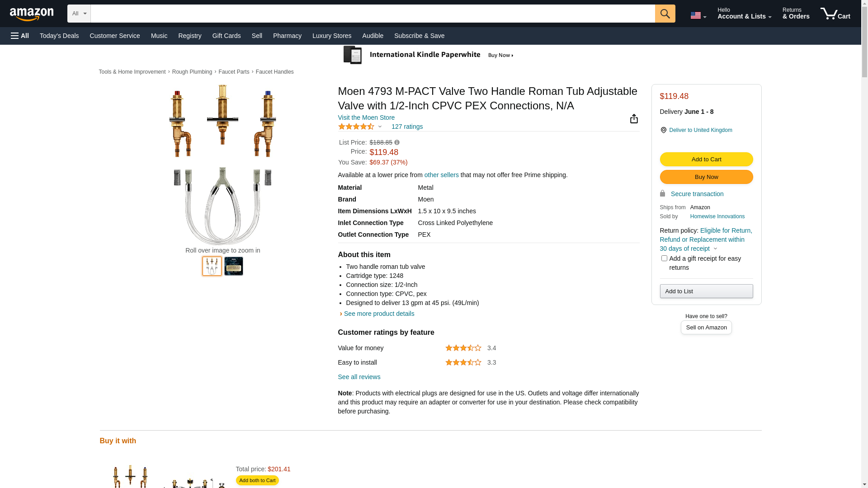Expand the Add to List dropdown
Viewport: 868px width, 488px height.
click(x=706, y=291)
